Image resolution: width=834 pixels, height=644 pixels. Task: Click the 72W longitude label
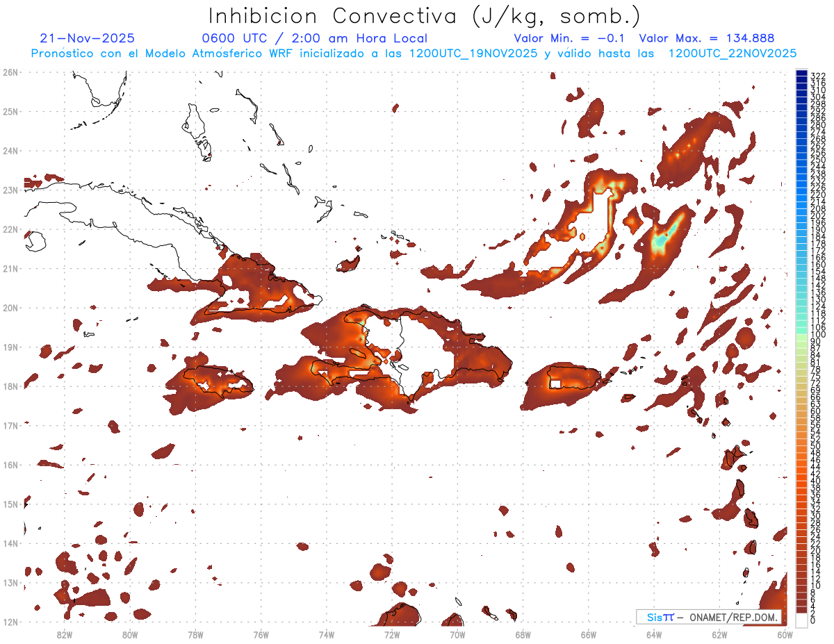(x=392, y=634)
